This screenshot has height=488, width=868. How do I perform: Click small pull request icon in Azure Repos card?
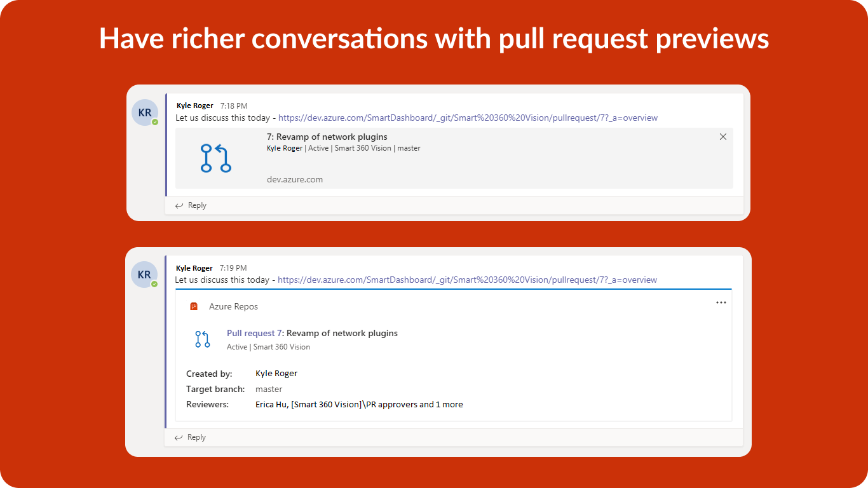point(202,339)
